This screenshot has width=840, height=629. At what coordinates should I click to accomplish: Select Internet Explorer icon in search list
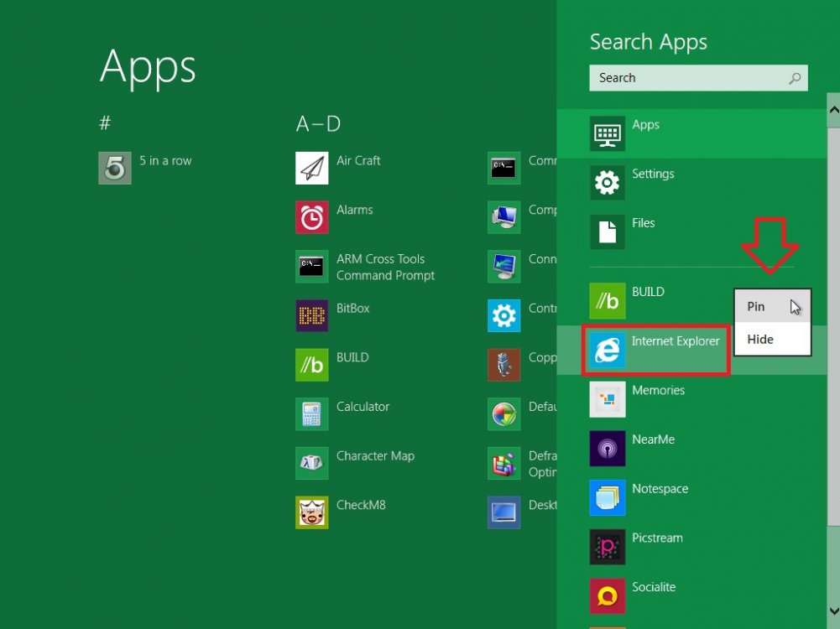point(607,350)
